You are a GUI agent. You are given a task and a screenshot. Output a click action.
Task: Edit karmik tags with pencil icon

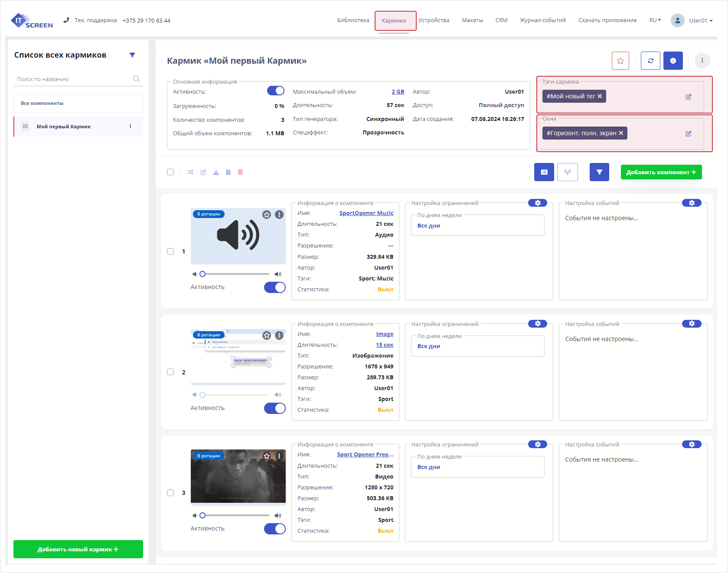[688, 97]
